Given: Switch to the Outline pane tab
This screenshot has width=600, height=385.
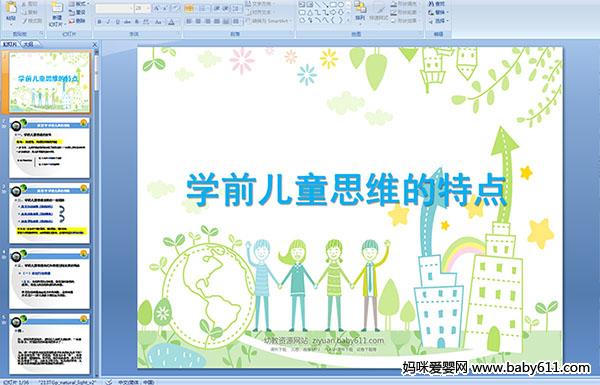Looking at the screenshot, I should 27,44.
